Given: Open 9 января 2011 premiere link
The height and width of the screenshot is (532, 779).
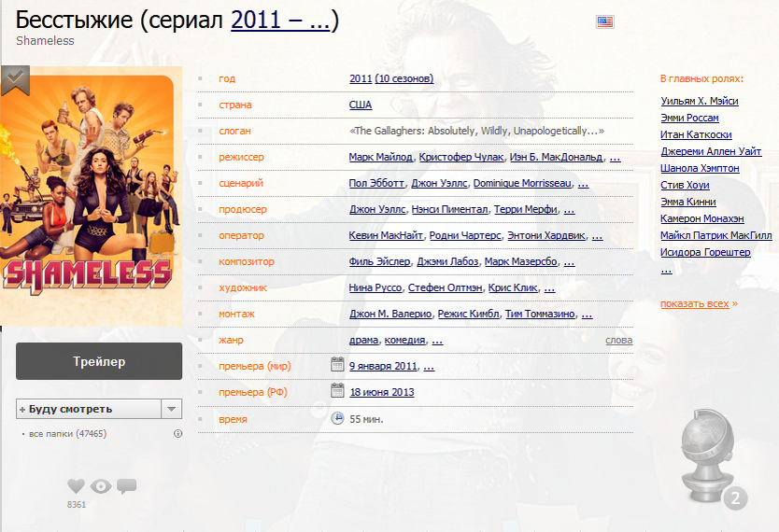Looking at the screenshot, I should coord(383,366).
